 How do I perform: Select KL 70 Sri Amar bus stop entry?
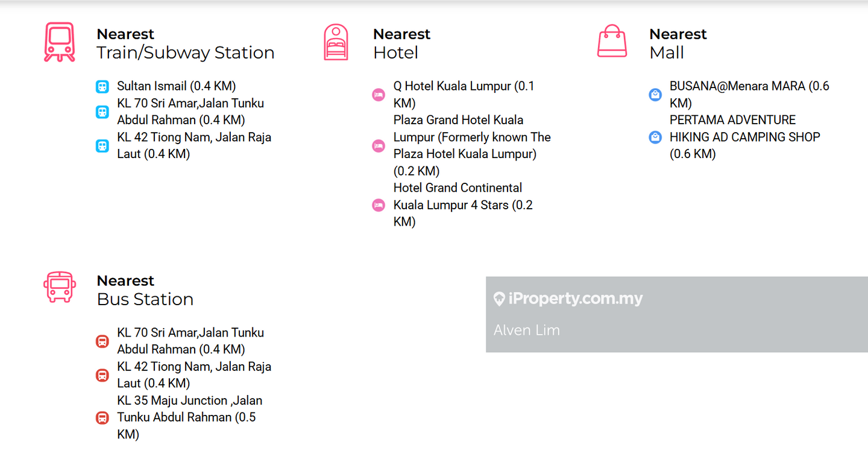(x=190, y=341)
